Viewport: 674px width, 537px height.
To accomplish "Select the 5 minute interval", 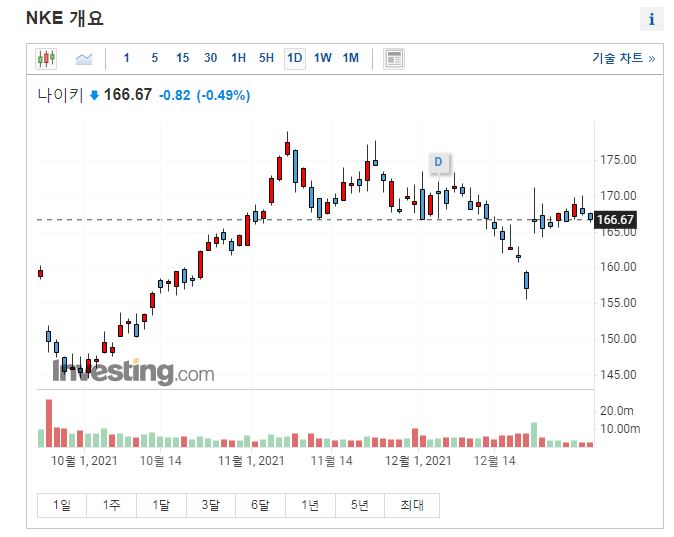I will (155, 58).
